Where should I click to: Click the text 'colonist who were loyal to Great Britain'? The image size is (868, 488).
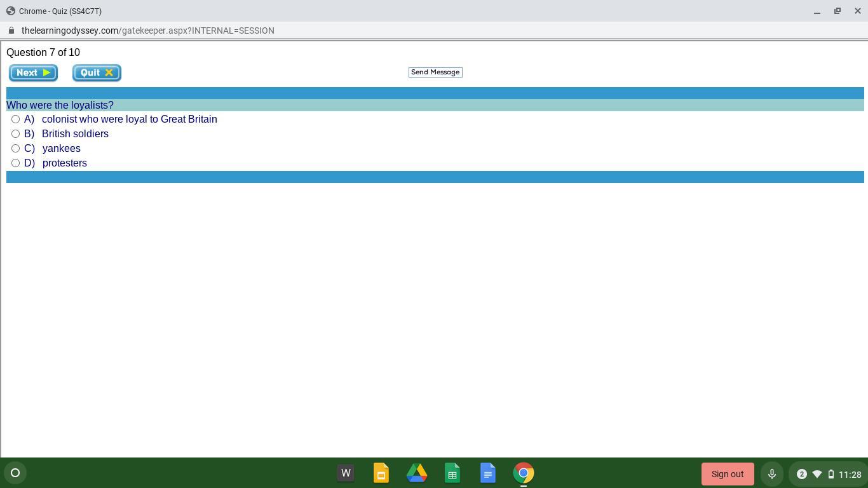click(130, 119)
